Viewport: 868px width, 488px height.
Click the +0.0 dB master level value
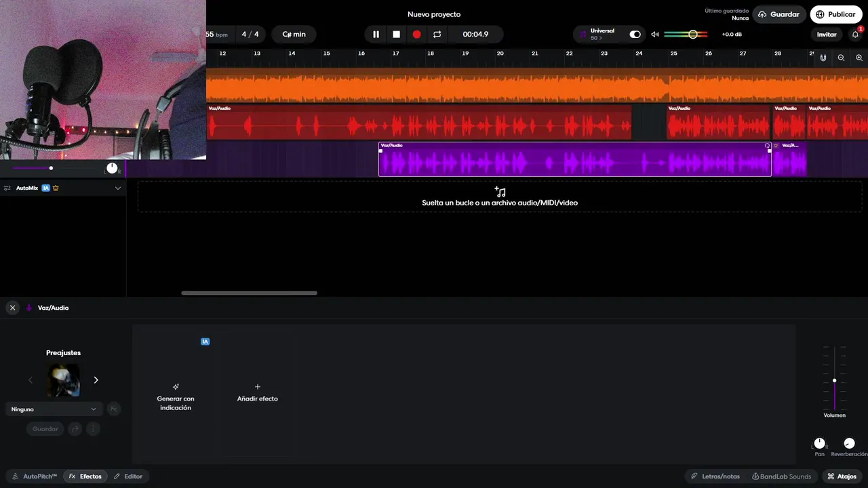(732, 35)
